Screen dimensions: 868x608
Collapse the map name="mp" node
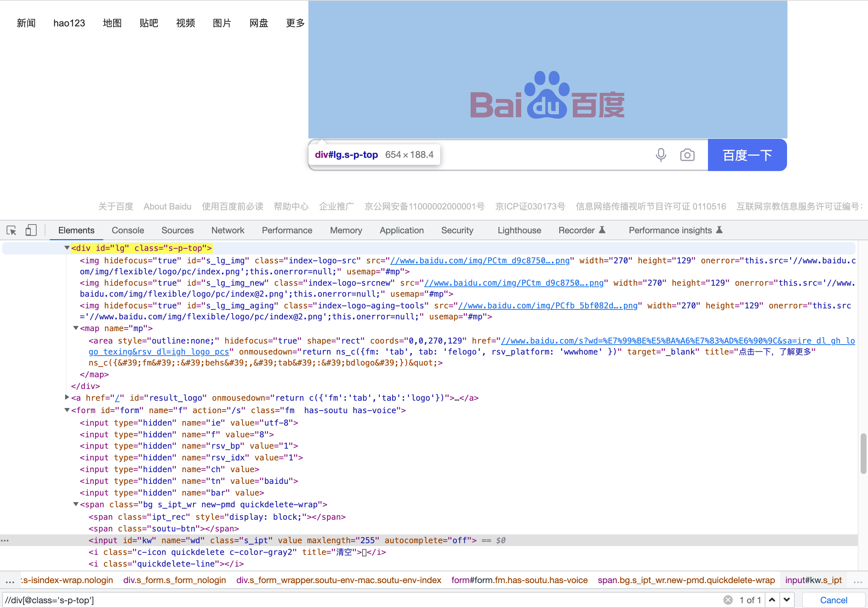pos(75,328)
